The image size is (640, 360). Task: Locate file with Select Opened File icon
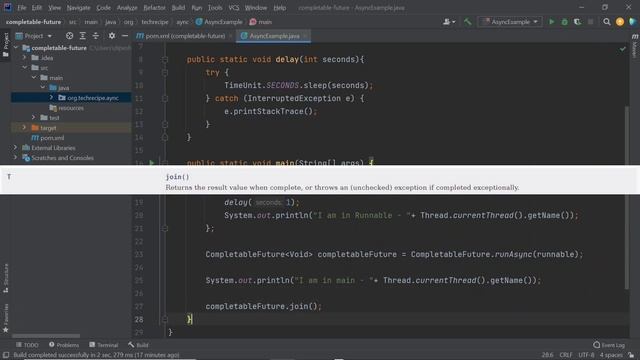tap(69, 36)
